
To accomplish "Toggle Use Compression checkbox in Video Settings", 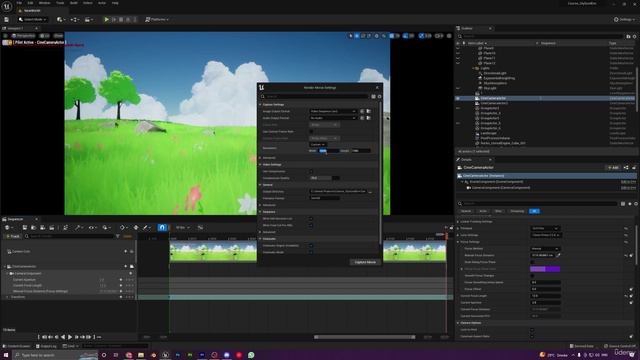I will click(x=311, y=171).
